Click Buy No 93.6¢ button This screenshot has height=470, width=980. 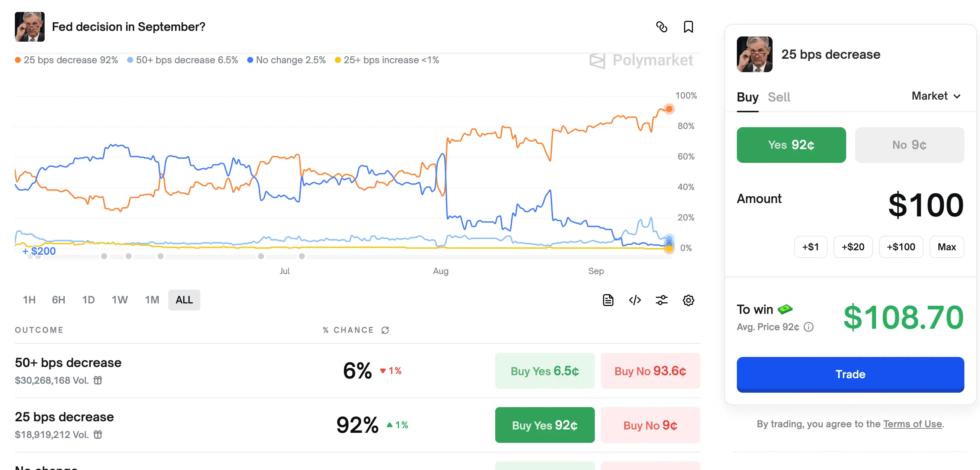650,371
